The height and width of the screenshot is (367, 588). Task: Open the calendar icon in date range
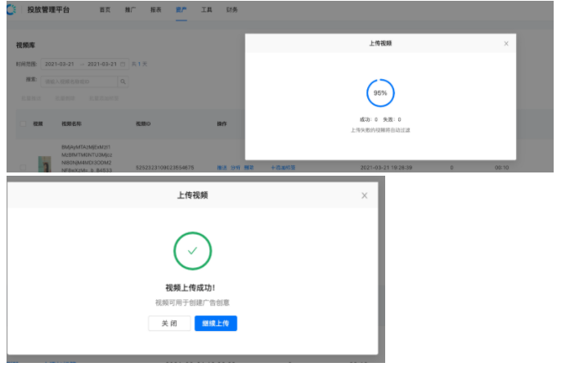coord(123,64)
